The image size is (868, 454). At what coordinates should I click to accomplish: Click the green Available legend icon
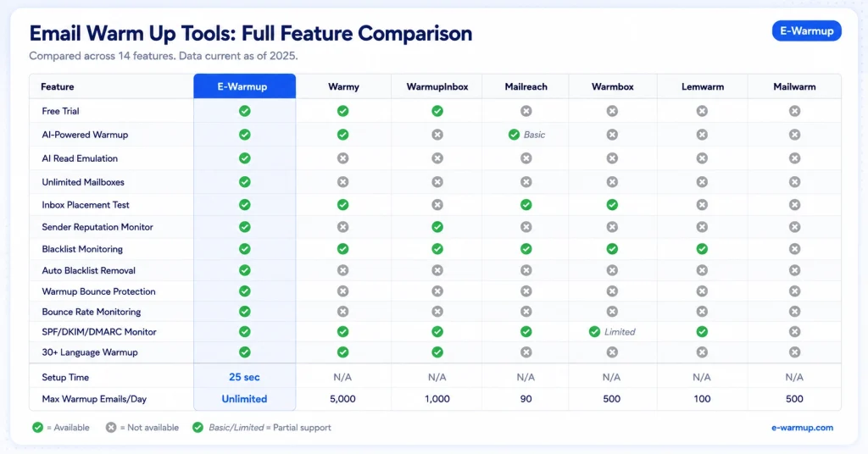[x=37, y=428]
